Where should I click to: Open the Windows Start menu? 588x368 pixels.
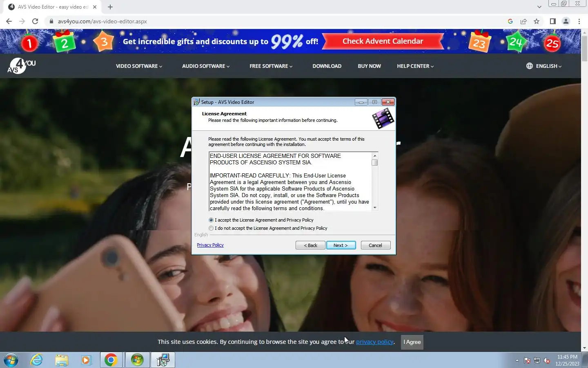coord(11,360)
